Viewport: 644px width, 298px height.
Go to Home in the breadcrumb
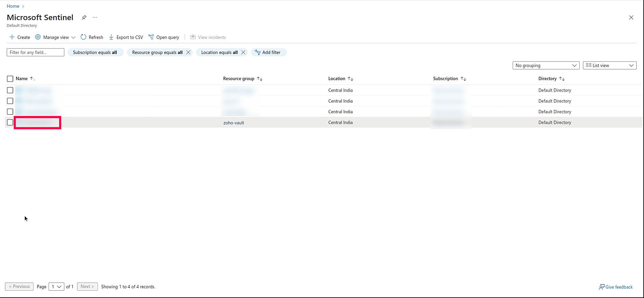click(x=13, y=6)
